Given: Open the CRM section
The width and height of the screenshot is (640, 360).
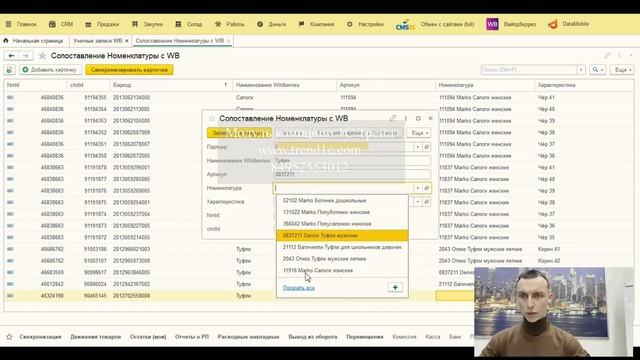Looking at the screenshot, I should pos(61,24).
